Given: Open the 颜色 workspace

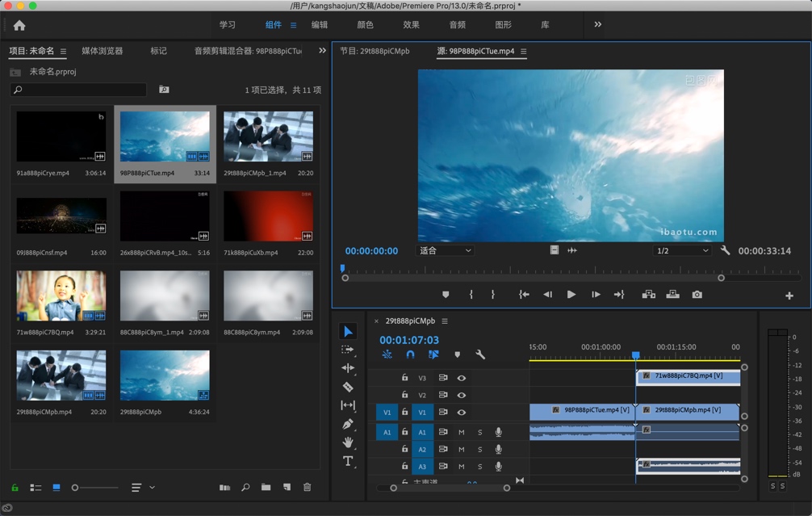Looking at the screenshot, I should click(366, 24).
